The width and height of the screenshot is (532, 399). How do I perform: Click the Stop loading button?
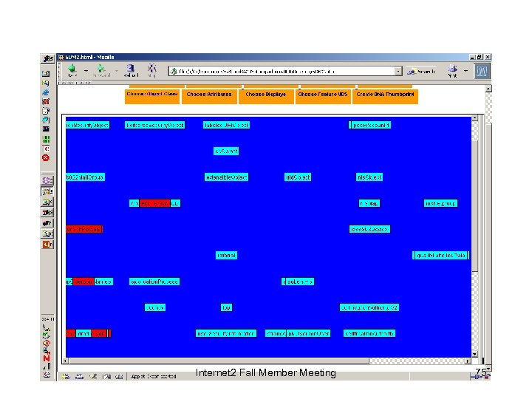tap(151, 70)
